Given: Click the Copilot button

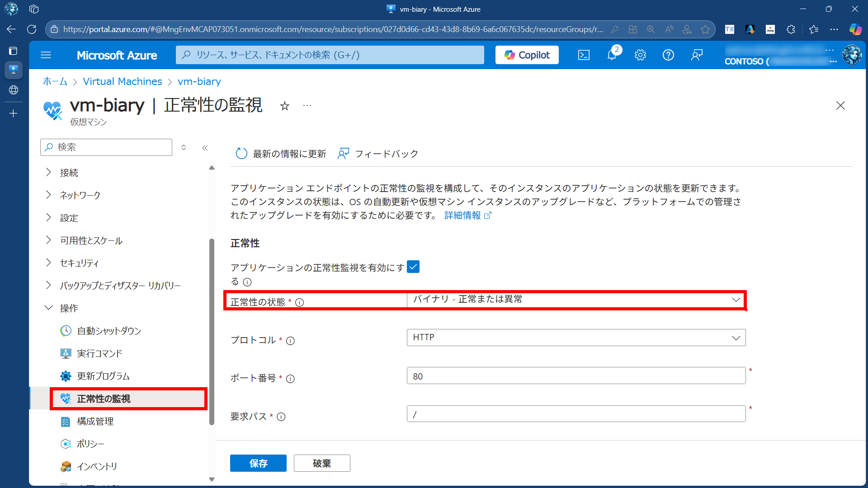Looking at the screenshot, I should 527,55.
